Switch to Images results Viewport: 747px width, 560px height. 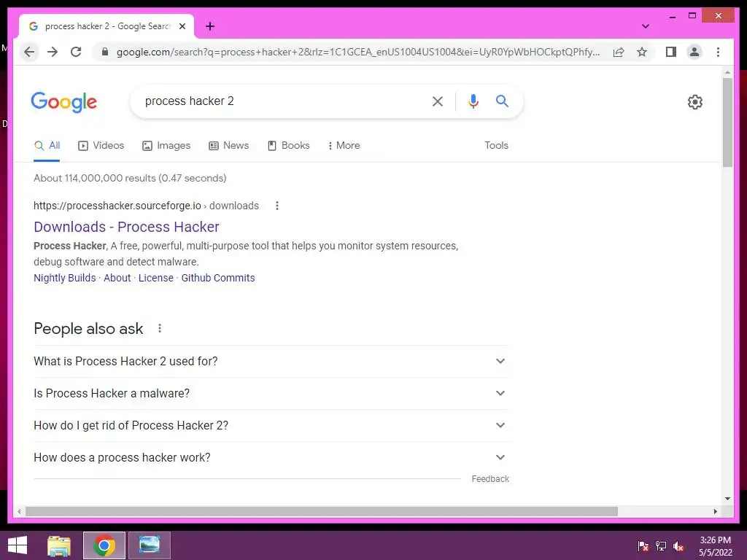pos(166,146)
